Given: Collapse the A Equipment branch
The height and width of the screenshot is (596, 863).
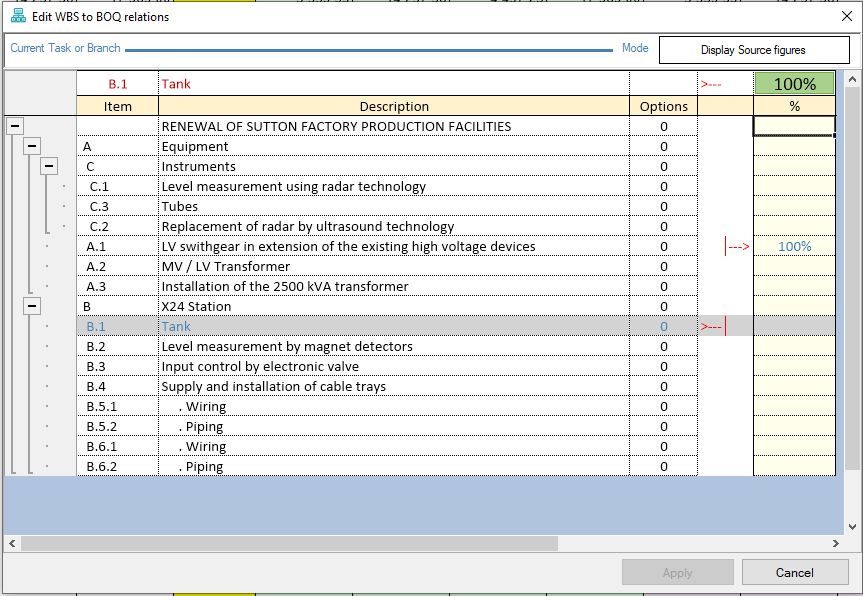Looking at the screenshot, I should [x=32, y=147].
